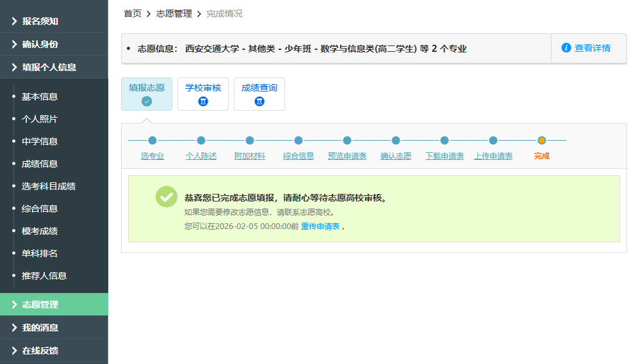
Task: Click the 重传申请表 link
Action: [x=320, y=226]
